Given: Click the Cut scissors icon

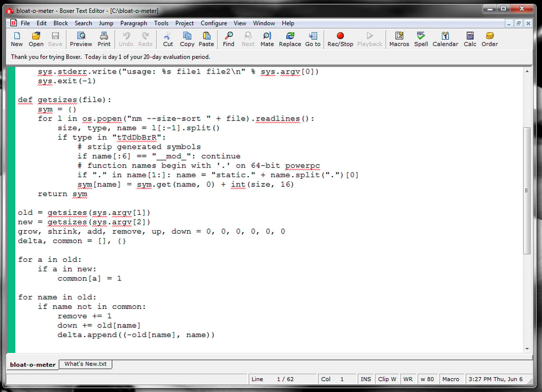Looking at the screenshot, I should point(168,39).
